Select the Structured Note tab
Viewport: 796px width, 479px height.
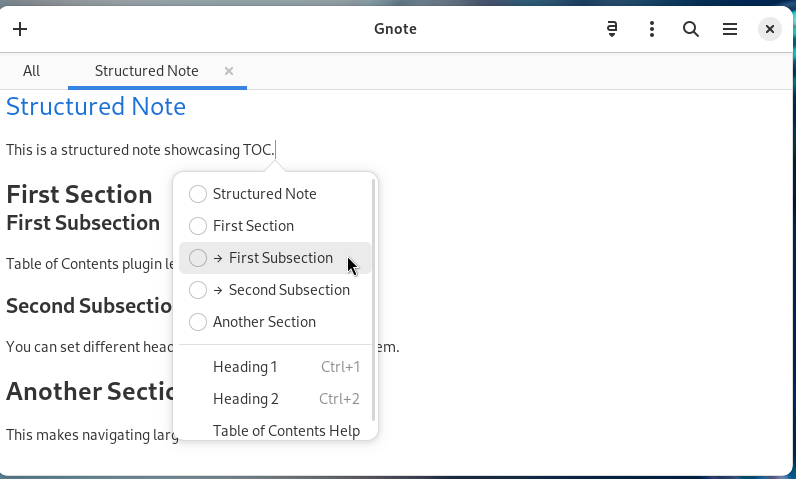(146, 71)
